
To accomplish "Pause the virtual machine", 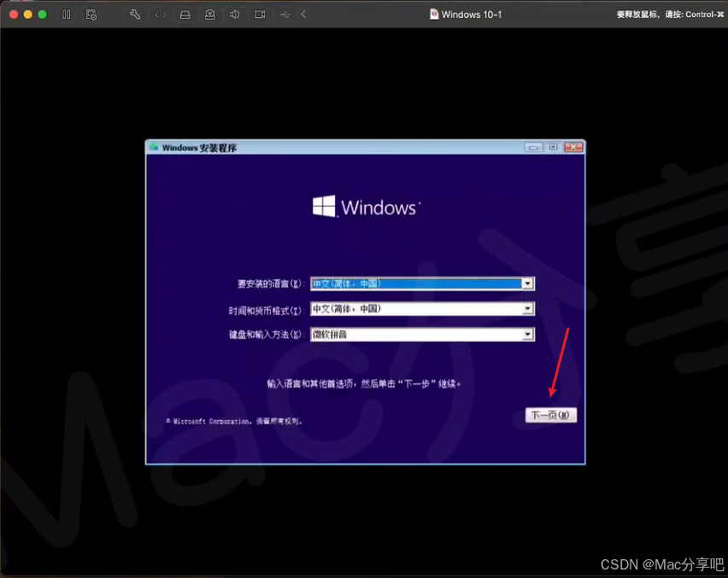I will click(67, 15).
